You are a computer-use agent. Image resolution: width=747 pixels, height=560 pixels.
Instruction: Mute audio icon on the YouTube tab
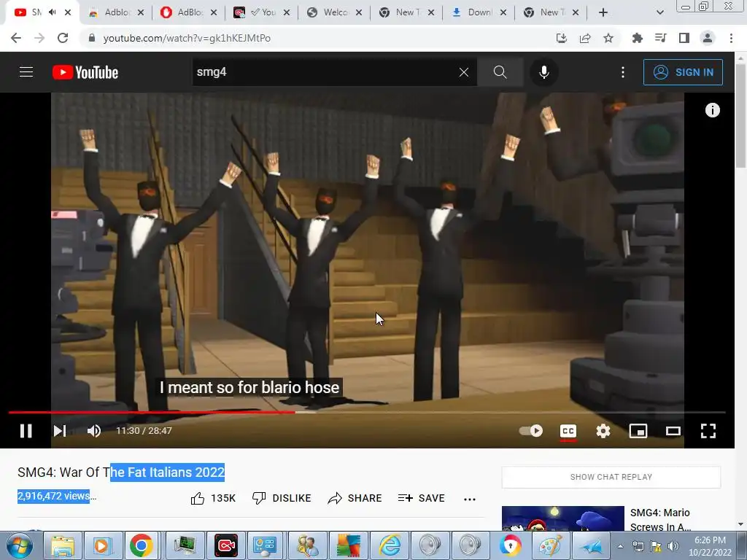(x=52, y=12)
